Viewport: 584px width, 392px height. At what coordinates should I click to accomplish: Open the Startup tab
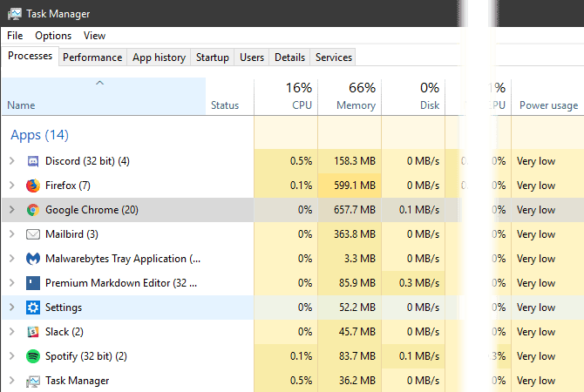pos(213,57)
